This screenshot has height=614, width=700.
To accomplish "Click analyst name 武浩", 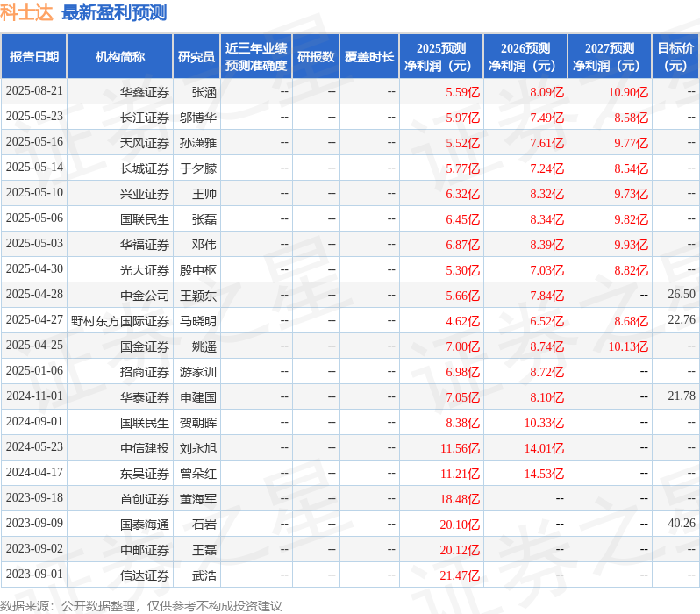I will (x=204, y=576).
